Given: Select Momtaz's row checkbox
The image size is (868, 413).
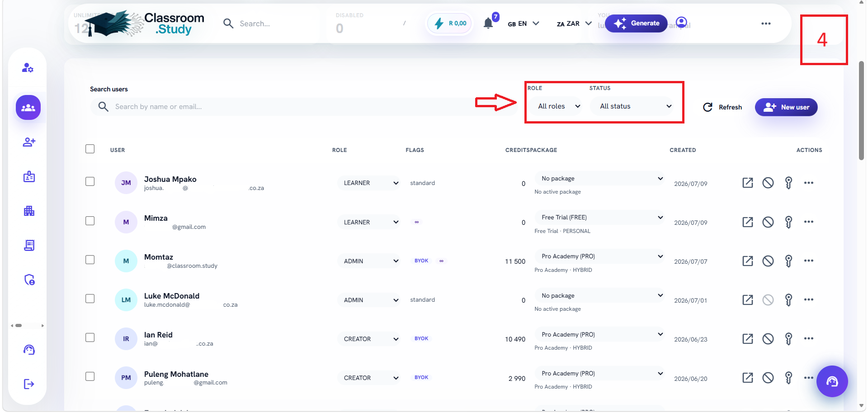Looking at the screenshot, I should coord(90,260).
